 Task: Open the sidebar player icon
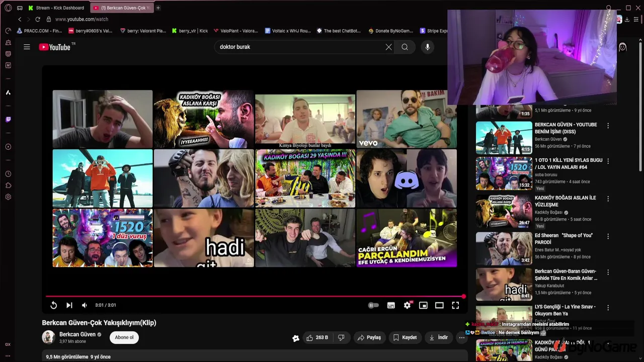coord(8,147)
